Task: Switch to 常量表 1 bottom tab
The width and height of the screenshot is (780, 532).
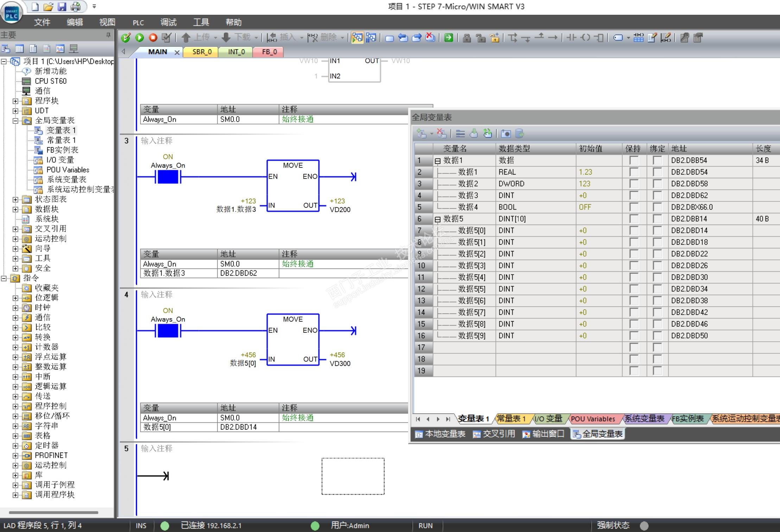Action: [x=511, y=419]
